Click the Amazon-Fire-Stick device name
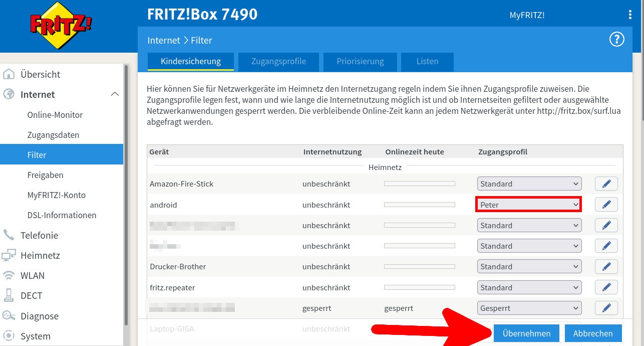Viewport: 644px width, 346px height. click(x=182, y=184)
